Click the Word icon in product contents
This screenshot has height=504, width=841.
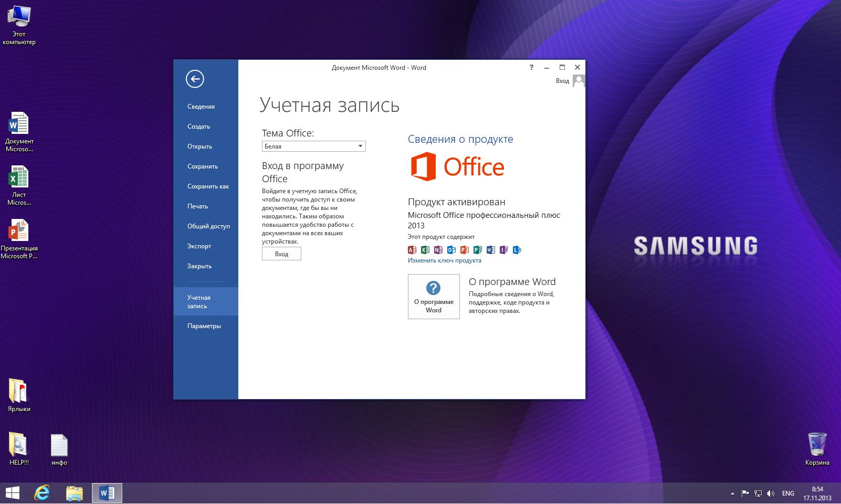point(491,250)
